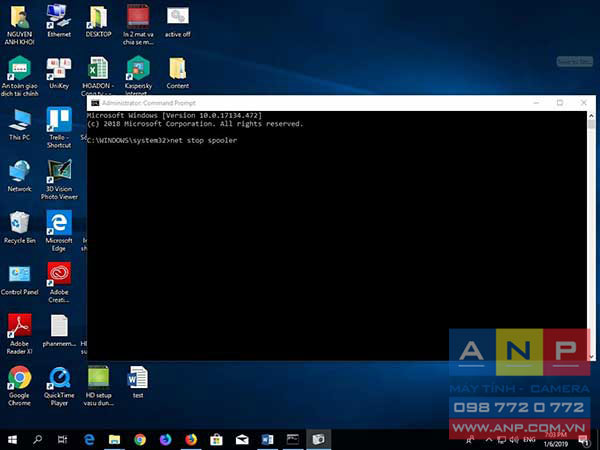Launch Adobe Creative Cloud shortcut
The width and height of the screenshot is (600, 450).
(x=59, y=274)
